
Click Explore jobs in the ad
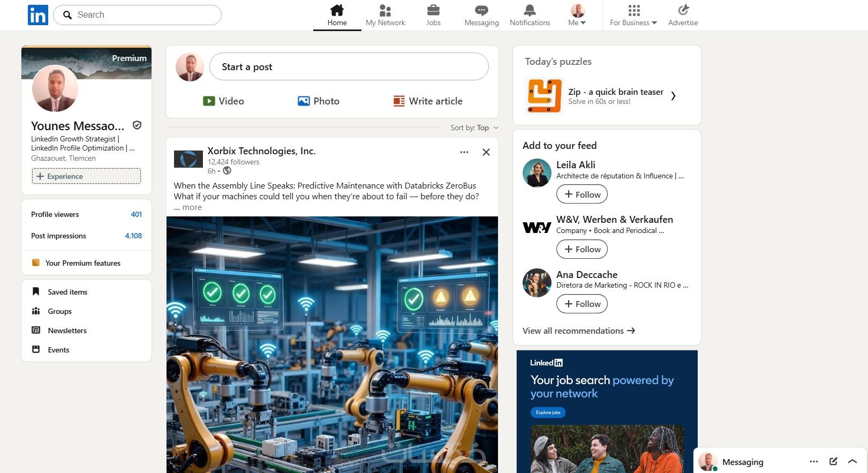548,412
